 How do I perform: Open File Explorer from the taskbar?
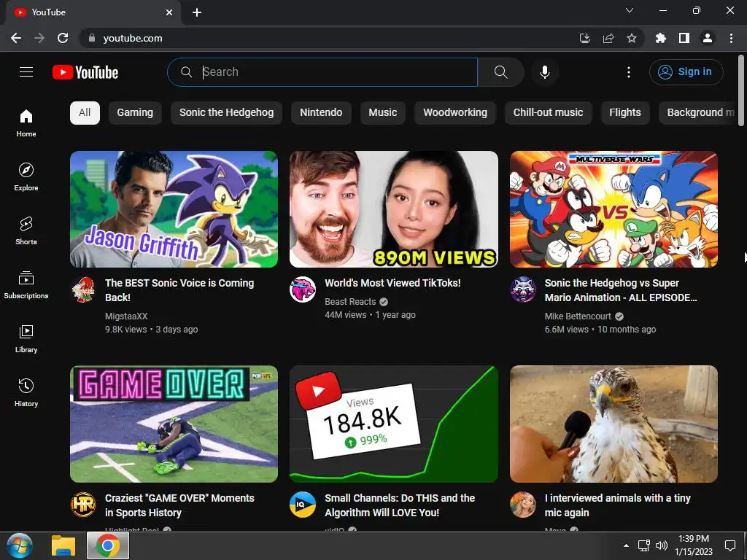point(64,545)
